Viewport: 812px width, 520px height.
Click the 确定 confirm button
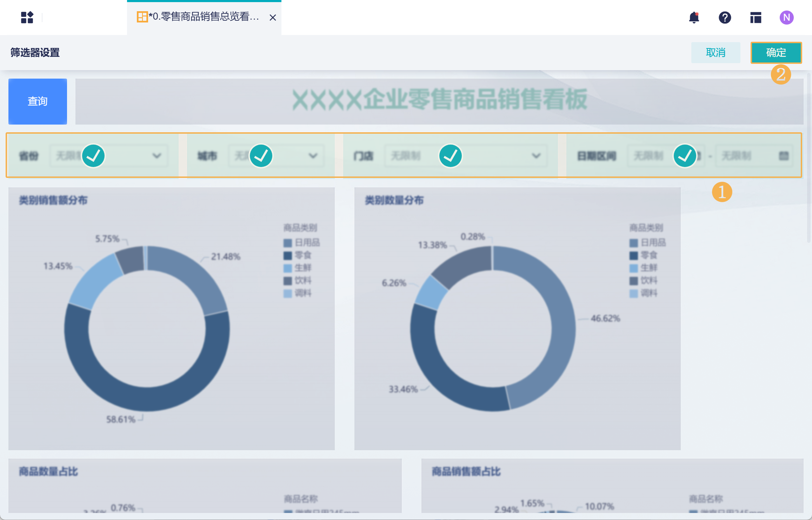coord(776,53)
